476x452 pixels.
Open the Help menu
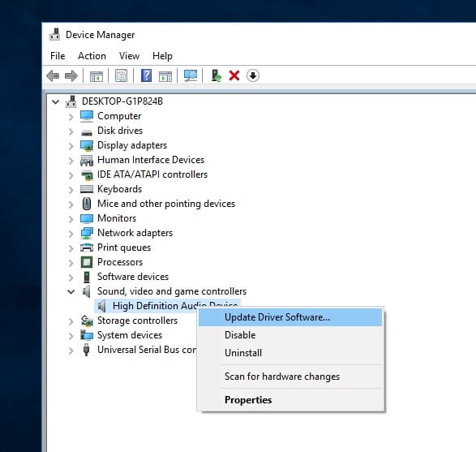[x=162, y=56]
